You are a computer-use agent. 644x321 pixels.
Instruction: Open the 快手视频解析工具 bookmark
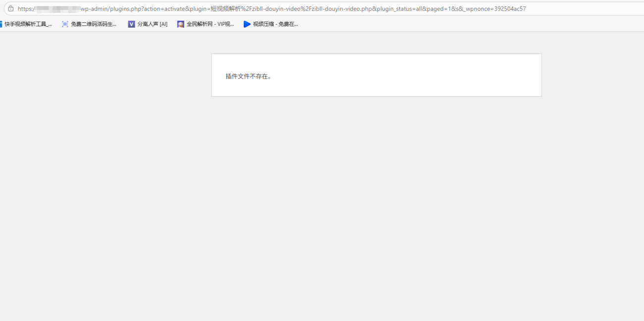28,24
